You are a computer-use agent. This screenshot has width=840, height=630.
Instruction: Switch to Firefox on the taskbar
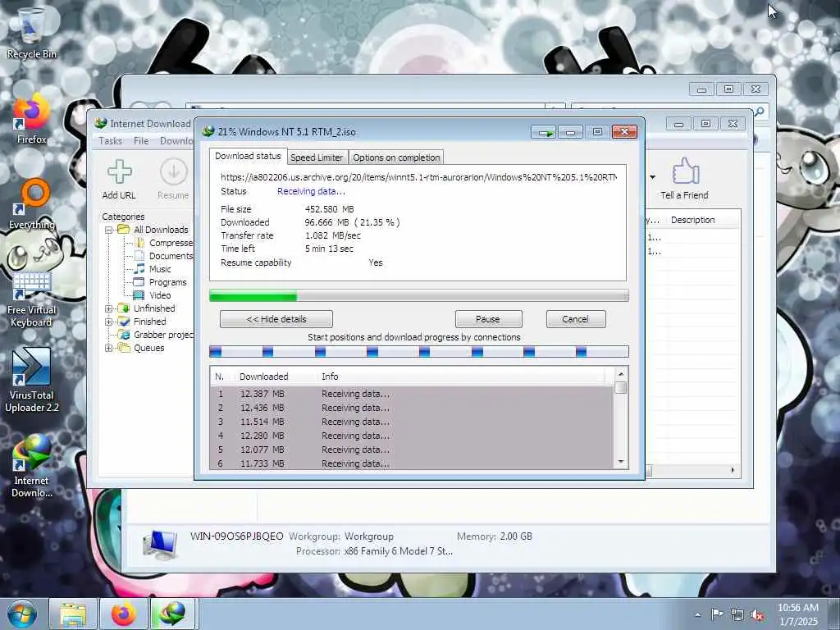123,614
